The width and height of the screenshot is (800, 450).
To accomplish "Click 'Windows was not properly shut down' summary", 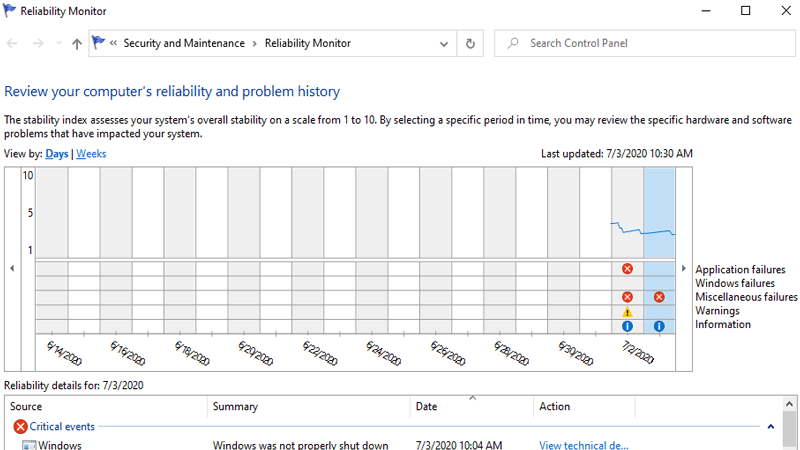I will (301, 445).
